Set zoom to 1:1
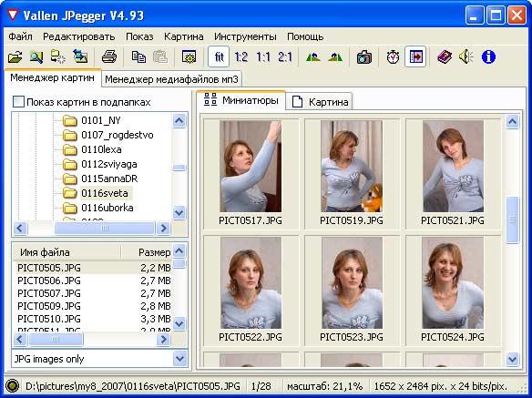Screen dimensions: 532x398 pos(263,56)
